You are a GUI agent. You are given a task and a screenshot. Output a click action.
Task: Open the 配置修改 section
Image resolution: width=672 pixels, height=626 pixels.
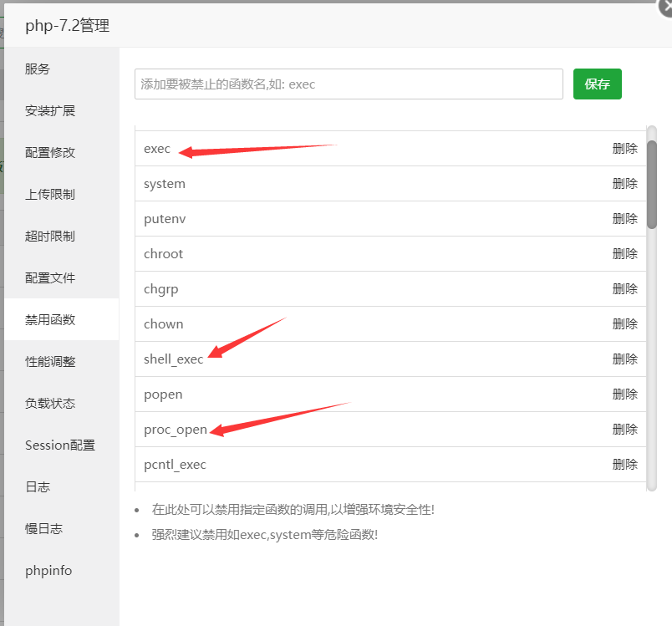pyautogui.click(x=50, y=153)
